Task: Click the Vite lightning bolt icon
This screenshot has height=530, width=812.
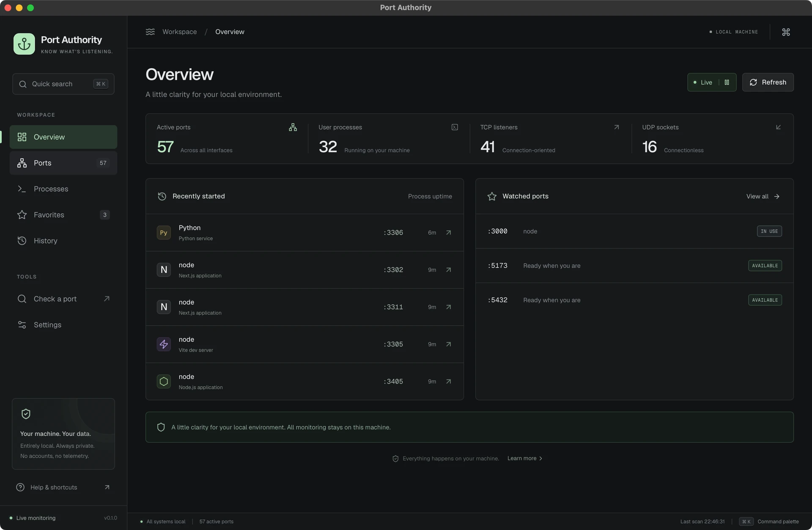Action: [164, 344]
